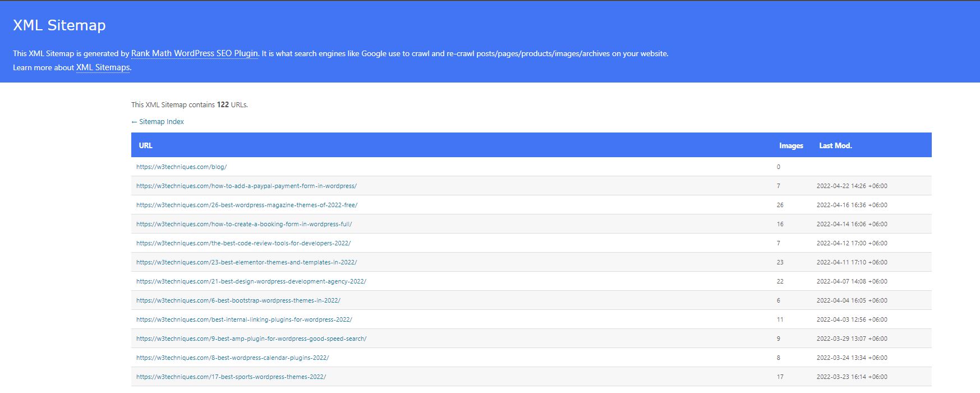Open the 23 best Elementor themes link
980x393 pixels.
pos(246,262)
